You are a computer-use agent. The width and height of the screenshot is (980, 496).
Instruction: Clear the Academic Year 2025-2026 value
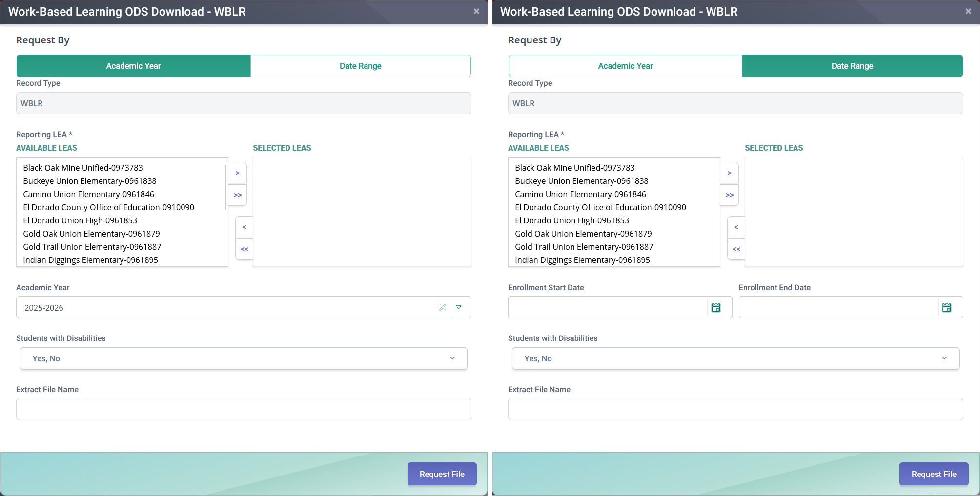(443, 307)
